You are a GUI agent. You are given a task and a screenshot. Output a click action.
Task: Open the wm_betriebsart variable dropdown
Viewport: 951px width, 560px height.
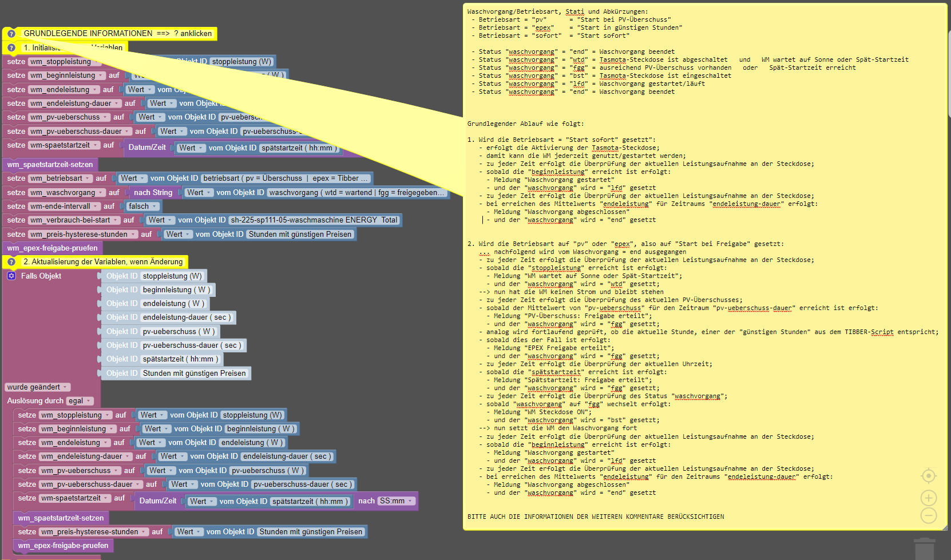pos(60,178)
